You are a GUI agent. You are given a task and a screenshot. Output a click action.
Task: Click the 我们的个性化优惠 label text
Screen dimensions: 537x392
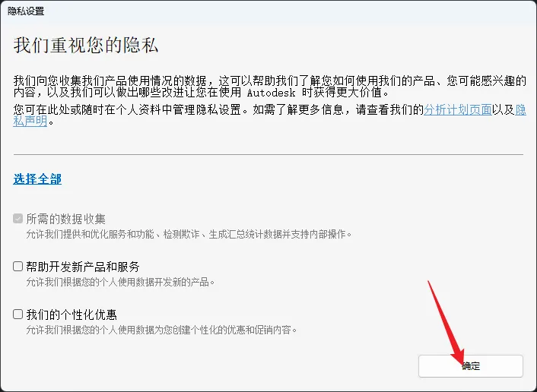71,315
